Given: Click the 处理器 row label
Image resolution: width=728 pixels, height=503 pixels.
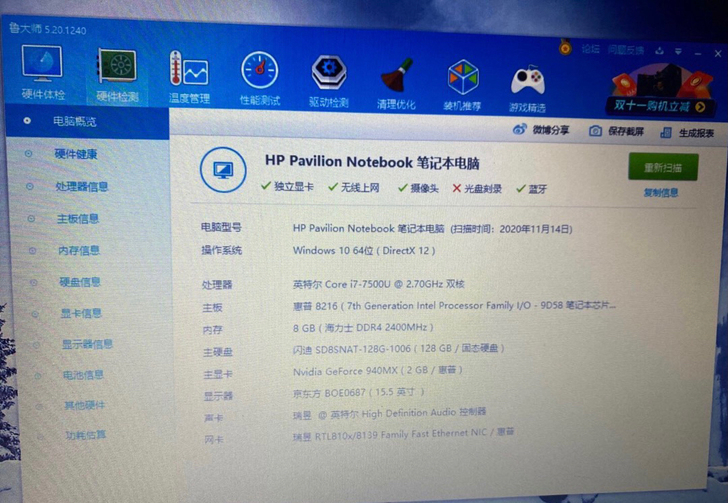Looking at the screenshot, I should [x=217, y=284].
